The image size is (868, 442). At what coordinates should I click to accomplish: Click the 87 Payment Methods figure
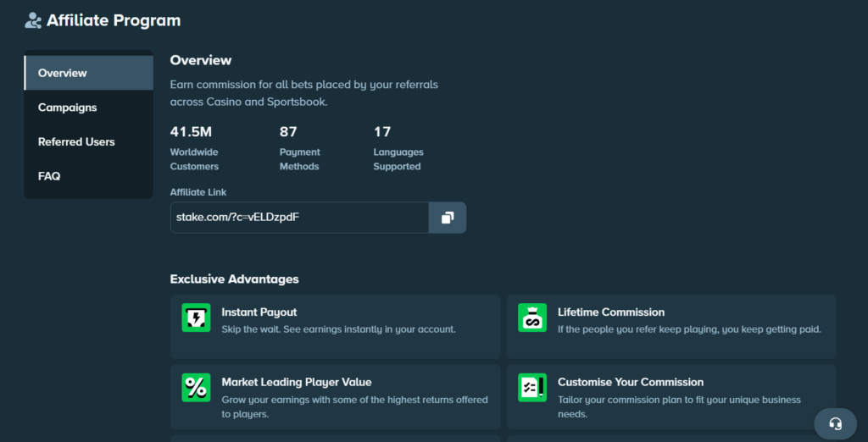click(288, 131)
